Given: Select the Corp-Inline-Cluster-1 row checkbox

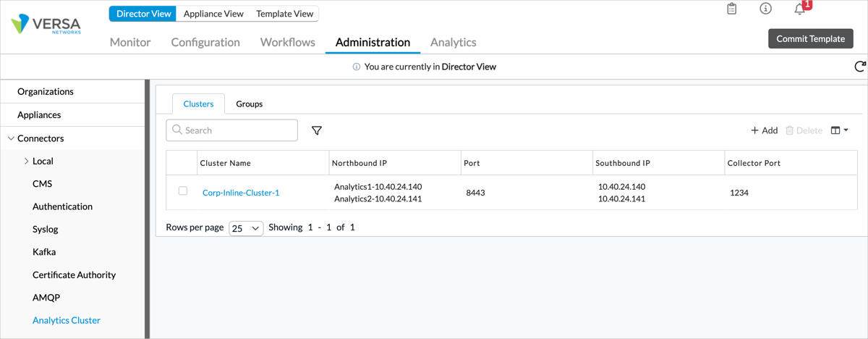Looking at the screenshot, I should pos(183,191).
